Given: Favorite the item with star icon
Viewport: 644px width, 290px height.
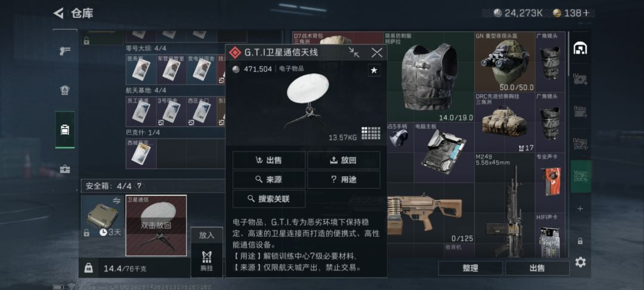Looking at the screenshot, I should click(374, 70).
